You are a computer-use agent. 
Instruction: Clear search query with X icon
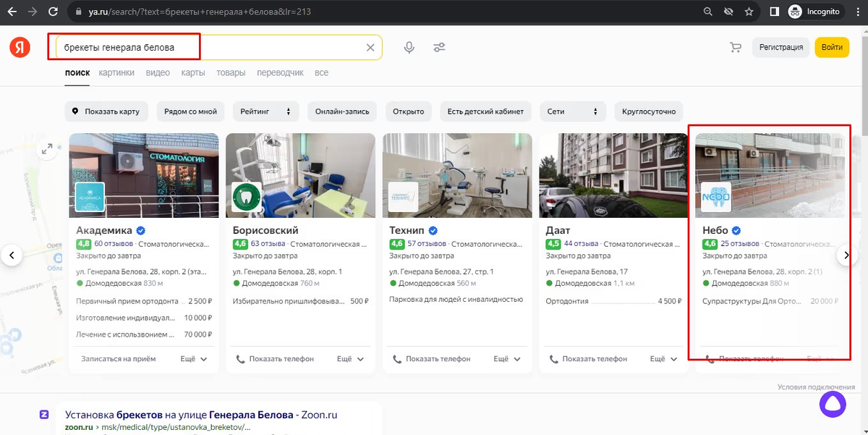(370, 48)
